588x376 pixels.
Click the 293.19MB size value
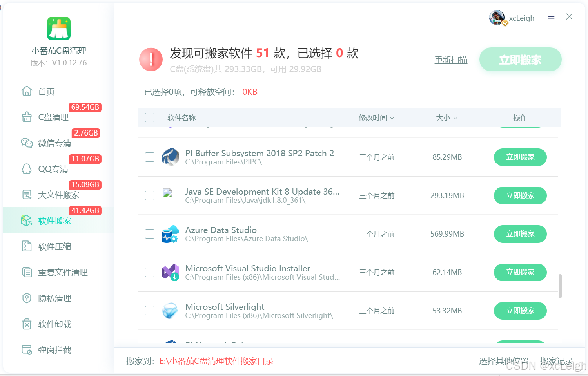[x=447, y=195]
